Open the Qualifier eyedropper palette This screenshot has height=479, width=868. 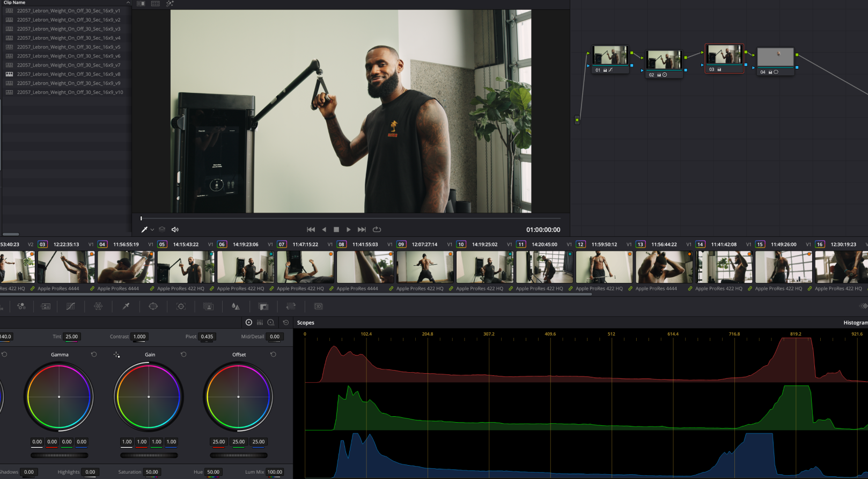(x=126, y=306)
